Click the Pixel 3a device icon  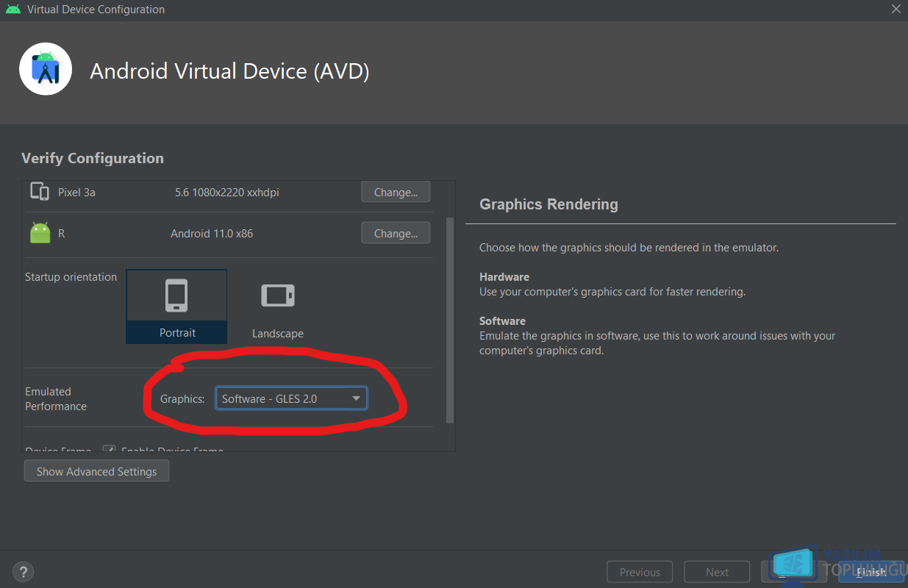[39, 191]
